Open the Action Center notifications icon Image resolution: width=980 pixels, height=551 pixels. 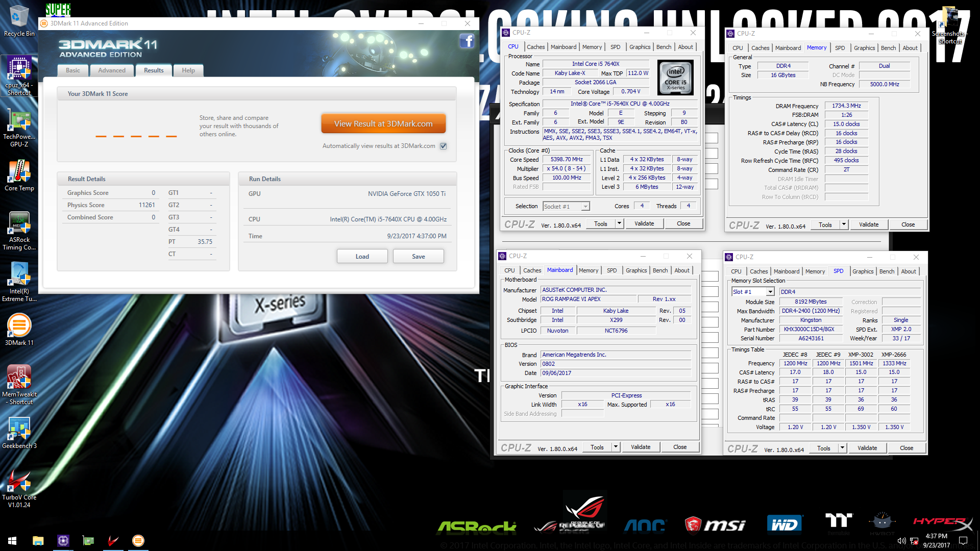[963, 541]
